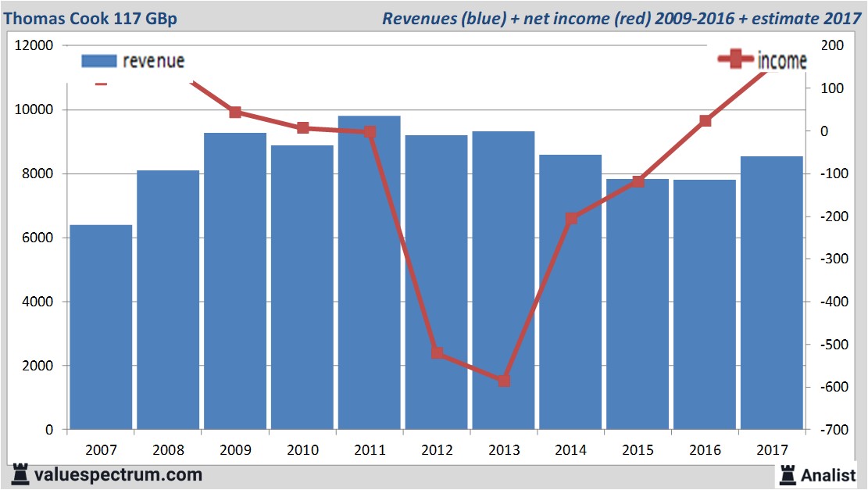Select the 2014 net income data point

(x=571, y=219)
